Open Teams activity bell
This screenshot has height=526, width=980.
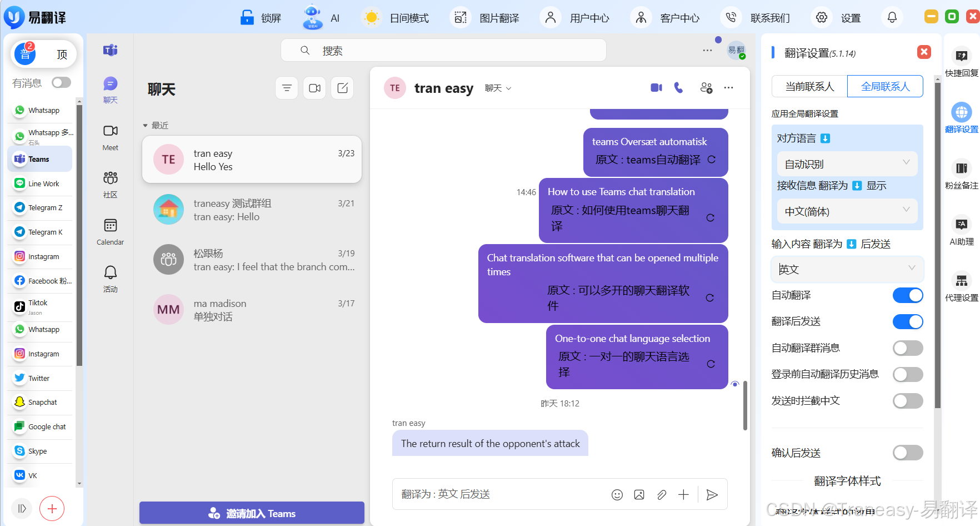point(110,279)
